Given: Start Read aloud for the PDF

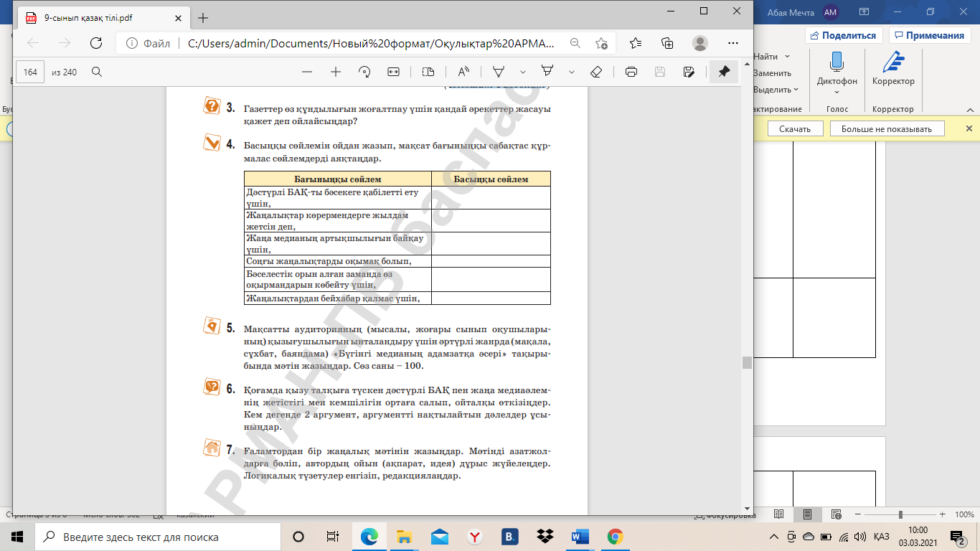Looking at the screenshot, I should pos(463,72).
